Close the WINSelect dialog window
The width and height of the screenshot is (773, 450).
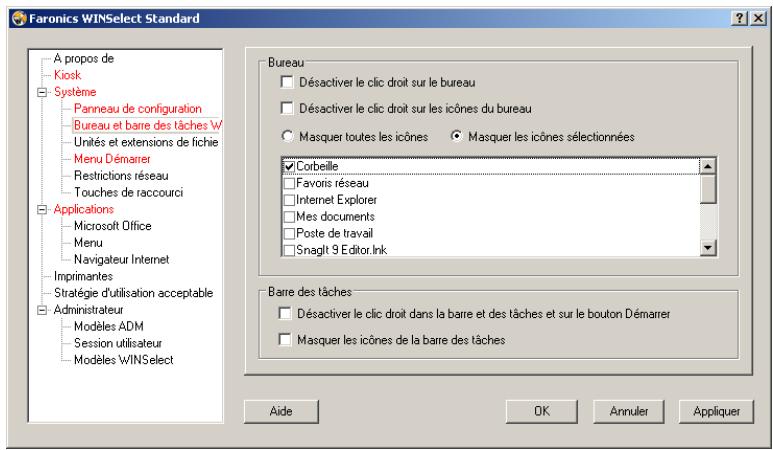click(758, 19)
